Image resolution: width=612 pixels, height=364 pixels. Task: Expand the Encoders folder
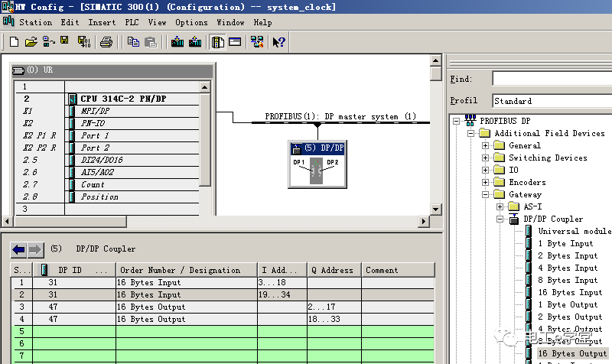click(485, 182)
